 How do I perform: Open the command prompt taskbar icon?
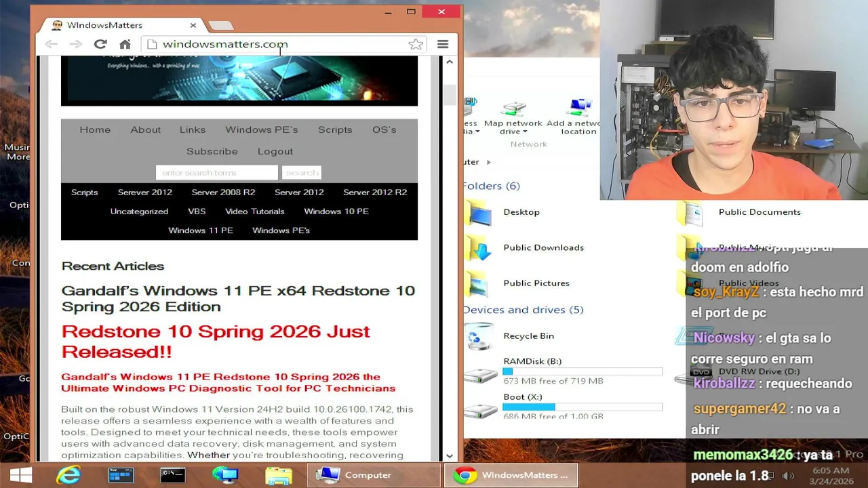pyautogui.click(x=173, y=475)
